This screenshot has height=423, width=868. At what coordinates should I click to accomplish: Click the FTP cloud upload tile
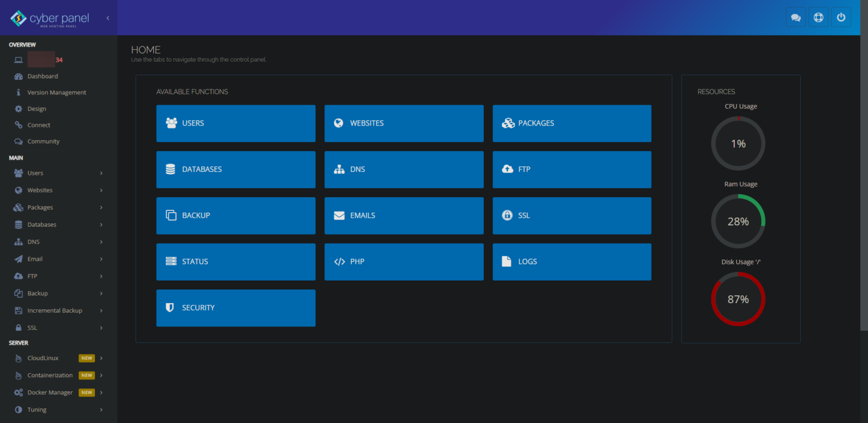(572, 169)
